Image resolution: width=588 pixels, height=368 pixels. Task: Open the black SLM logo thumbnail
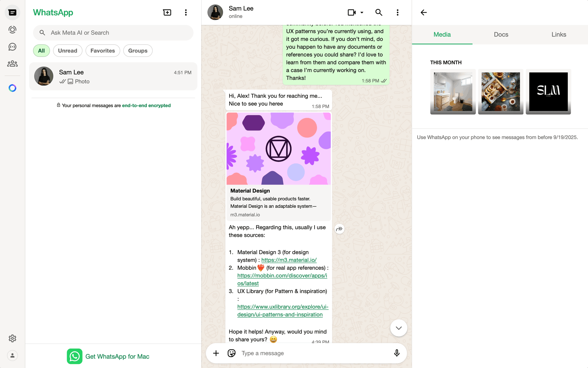coord(548,92)
